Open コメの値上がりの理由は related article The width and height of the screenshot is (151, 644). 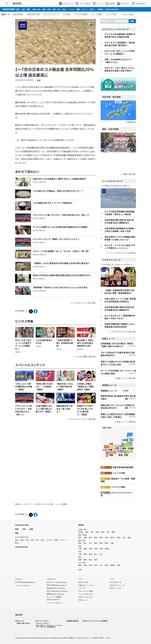click(55, 194)
